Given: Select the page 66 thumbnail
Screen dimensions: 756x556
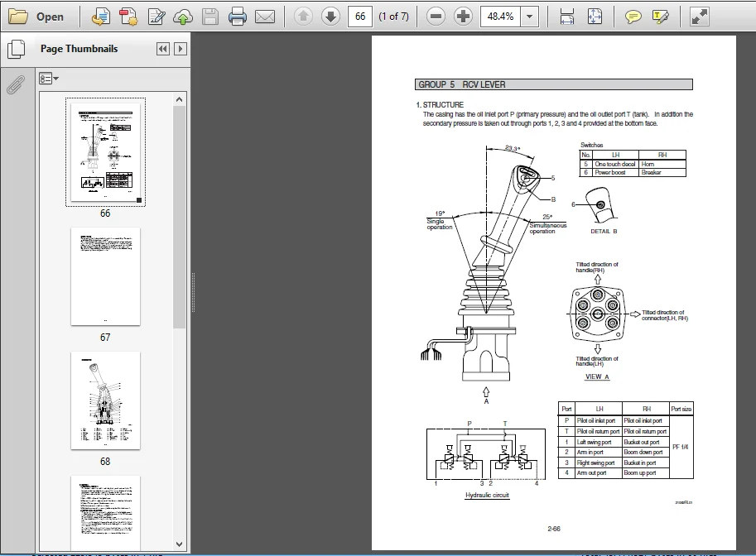Looking at the screenshot, I should point(106,151).
